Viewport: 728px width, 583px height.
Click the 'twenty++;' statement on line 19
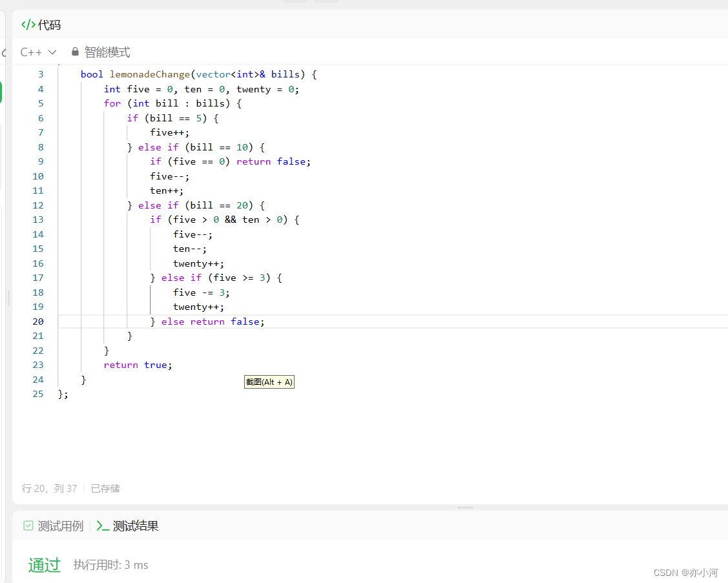coord(199,307)
